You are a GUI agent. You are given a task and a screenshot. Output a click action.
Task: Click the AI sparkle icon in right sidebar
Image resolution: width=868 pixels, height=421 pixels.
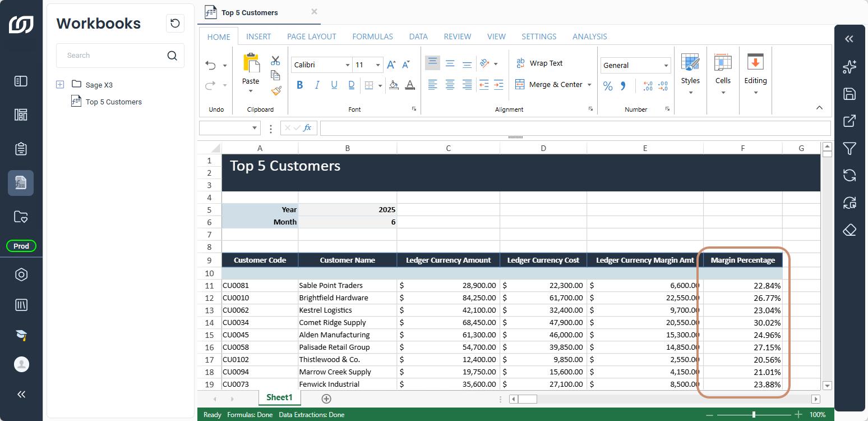[849, 67]
